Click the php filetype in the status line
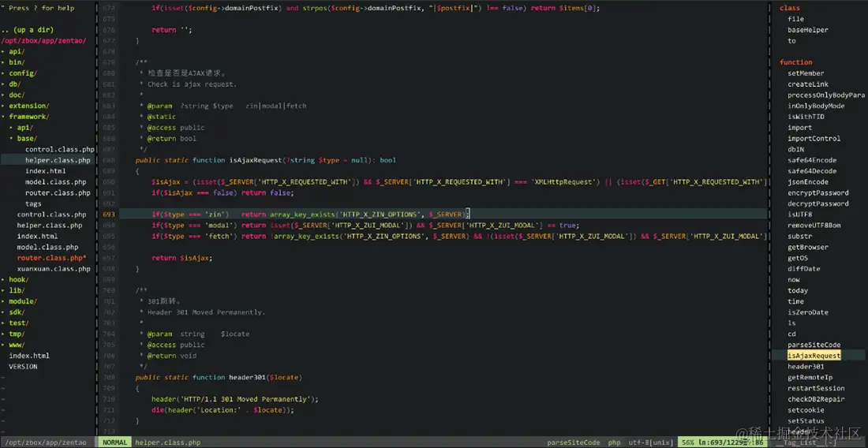This screenshot has height=448, width=868. tap(615, 442)
